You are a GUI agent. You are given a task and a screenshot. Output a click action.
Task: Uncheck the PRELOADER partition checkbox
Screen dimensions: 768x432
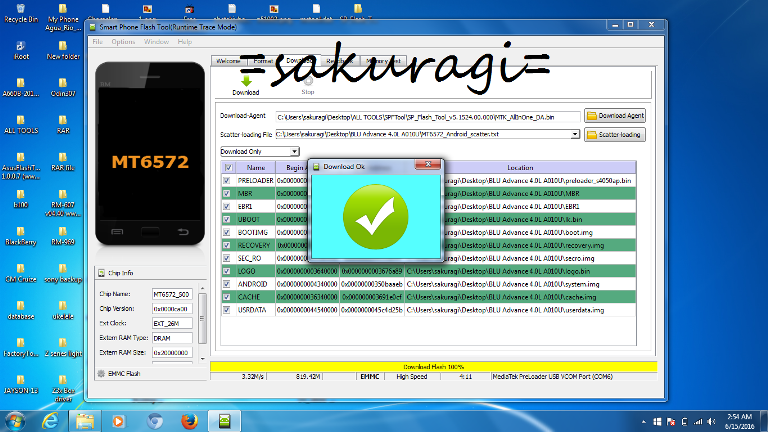click(x=227, y=180)
